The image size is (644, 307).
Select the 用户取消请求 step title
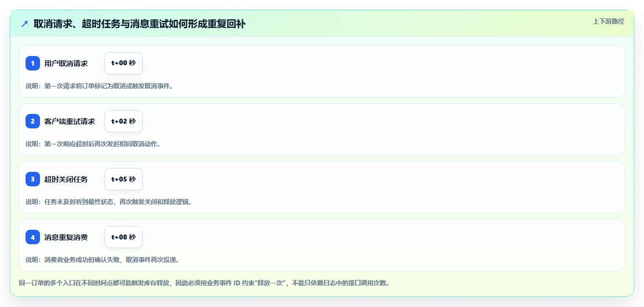(66, 63)
